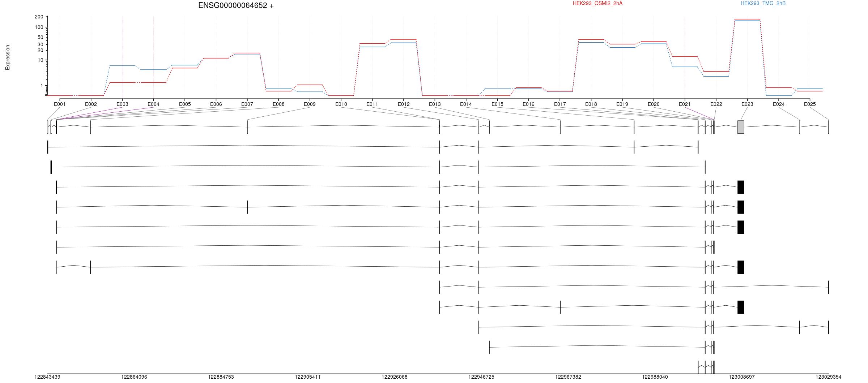The image size is (868, 383).
Task: Select the HEK293_TMG_2hB legend label
Action: 763,3
